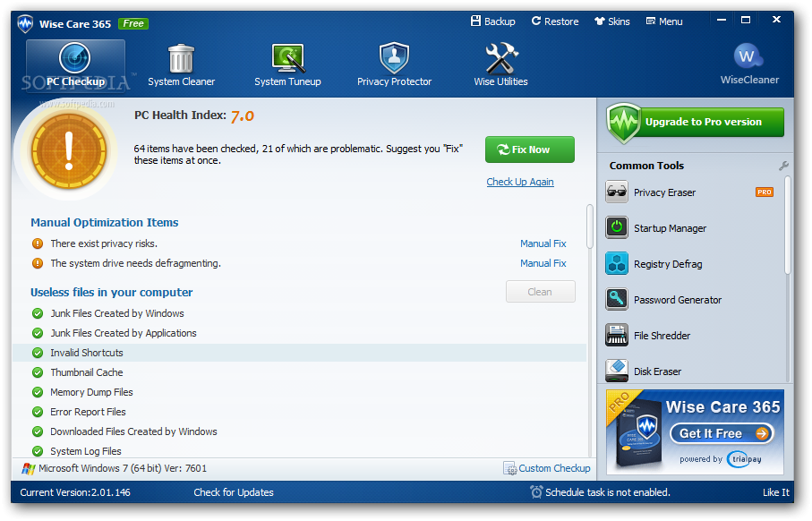Click Manual Fix for system drive defragmenting
The height and width of the screenshot is (521, 812).
click(543, 263)
